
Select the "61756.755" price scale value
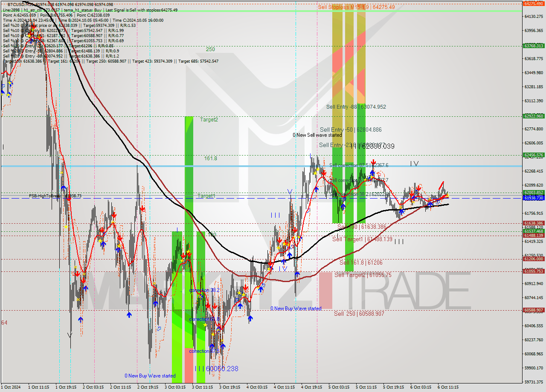coord(534,213)
